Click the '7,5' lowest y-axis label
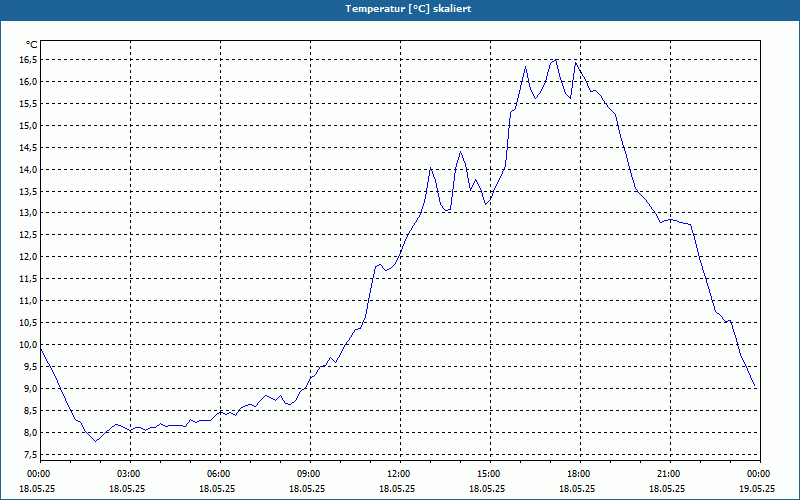800x500 pixels. tap(32, 454)
